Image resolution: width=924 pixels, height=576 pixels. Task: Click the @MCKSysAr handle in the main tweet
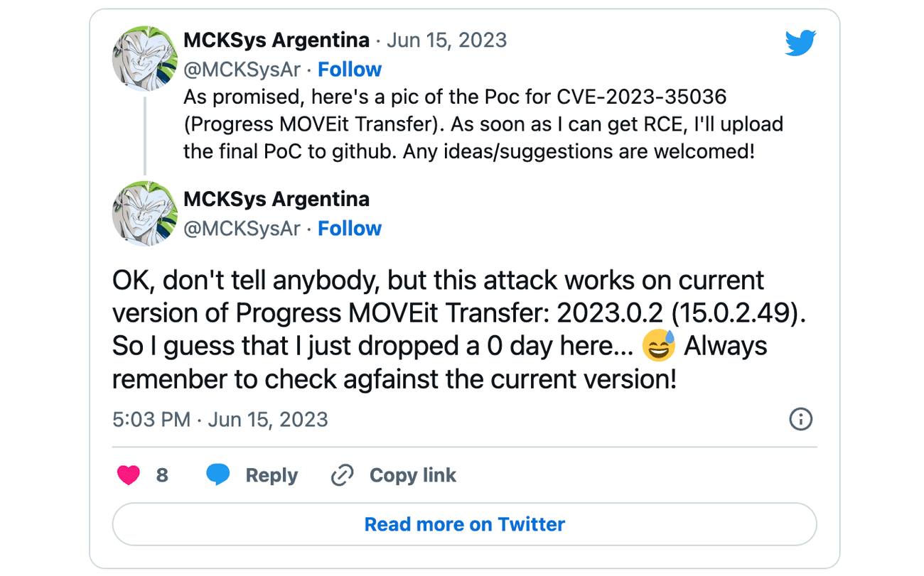242,229
